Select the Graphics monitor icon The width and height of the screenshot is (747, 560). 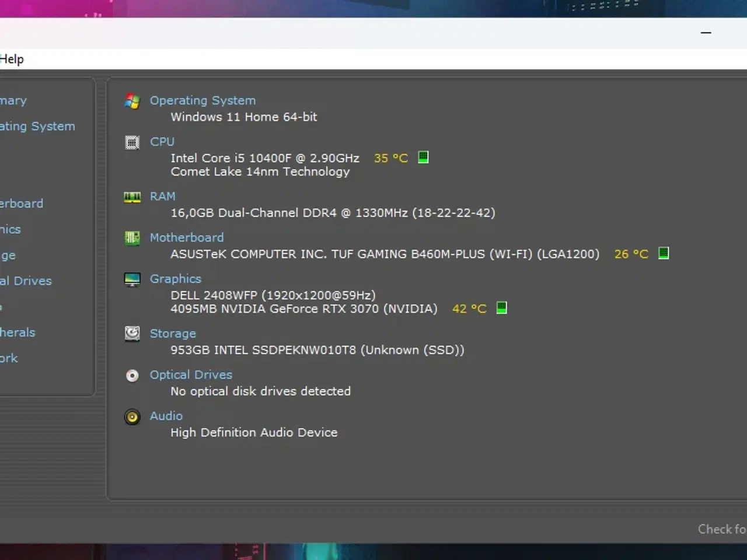132,279
